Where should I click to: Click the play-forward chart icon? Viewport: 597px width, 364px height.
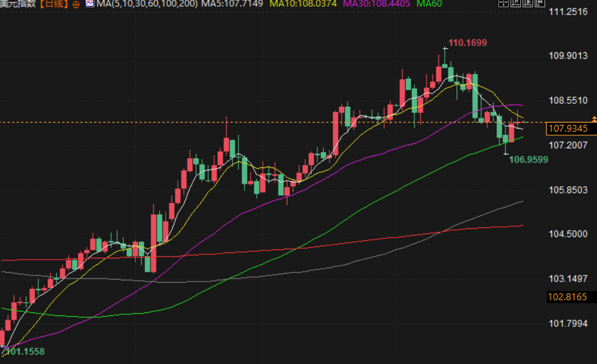(528, 3)
